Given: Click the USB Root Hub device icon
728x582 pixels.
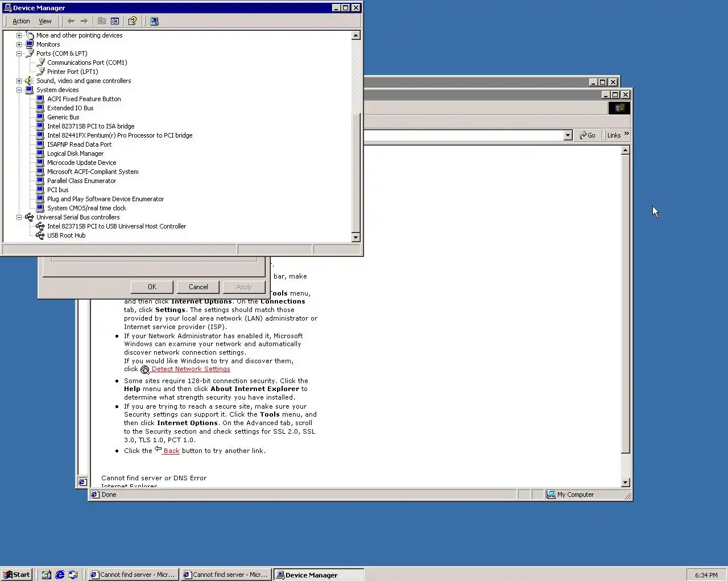Looking at the screenshot, I should (x=40, y=235).
